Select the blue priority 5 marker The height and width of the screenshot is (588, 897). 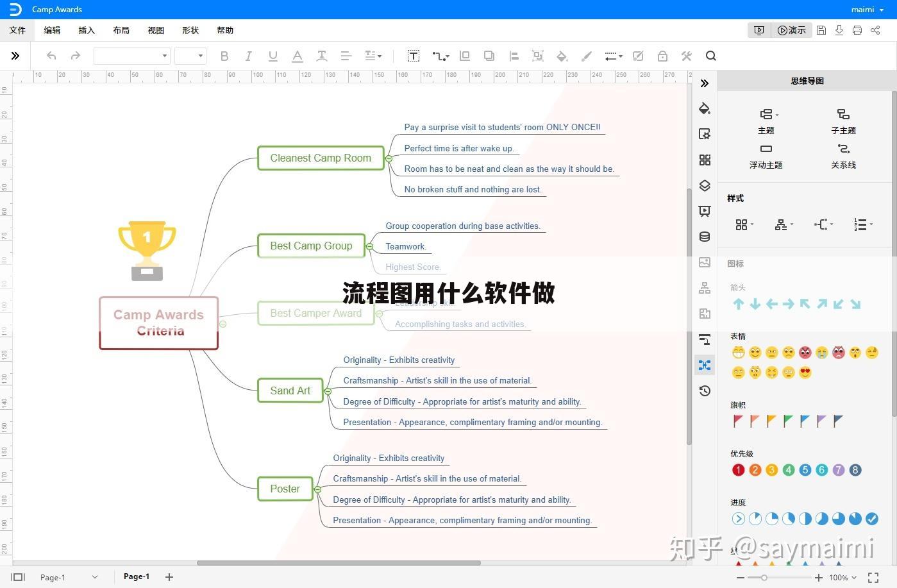[x=805, y=470]
